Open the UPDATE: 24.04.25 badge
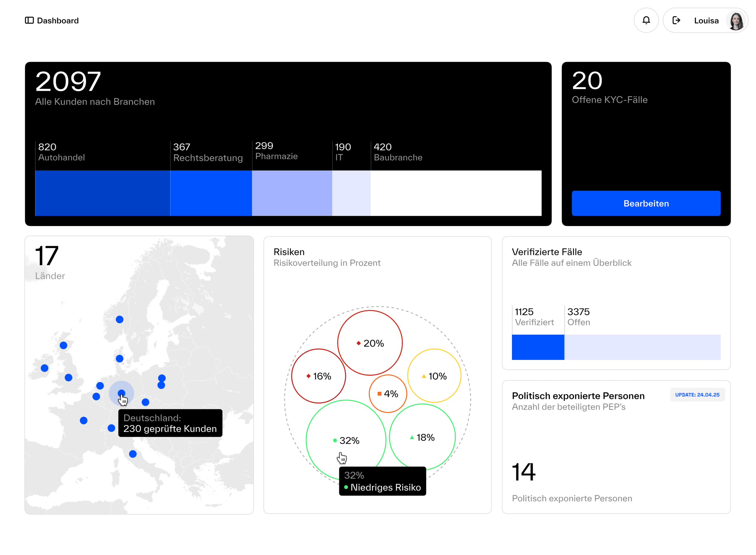The height and width of the screenshot is (555, 756). point(698,395)
